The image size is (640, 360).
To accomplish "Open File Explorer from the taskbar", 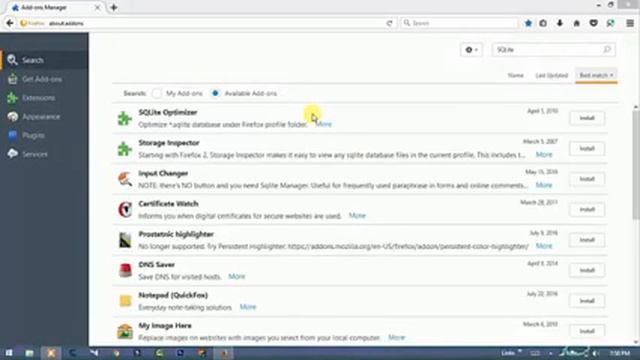I will tap(29, 353).
